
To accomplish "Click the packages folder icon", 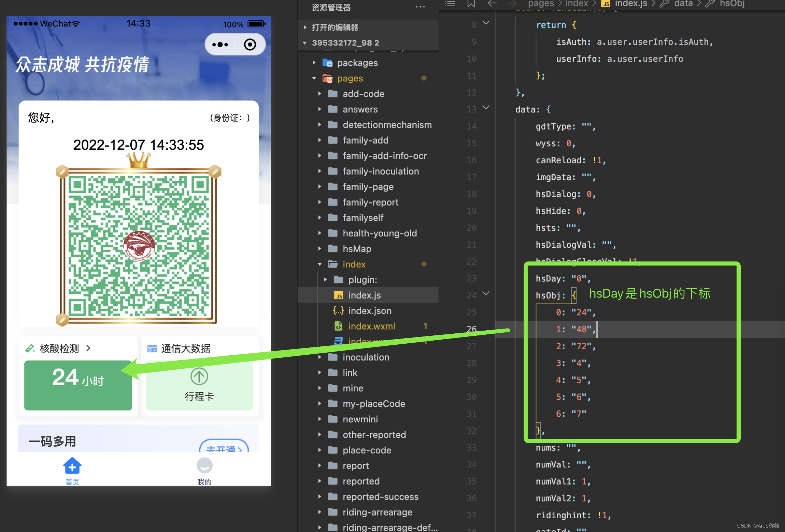I will [x=327, y=63].
